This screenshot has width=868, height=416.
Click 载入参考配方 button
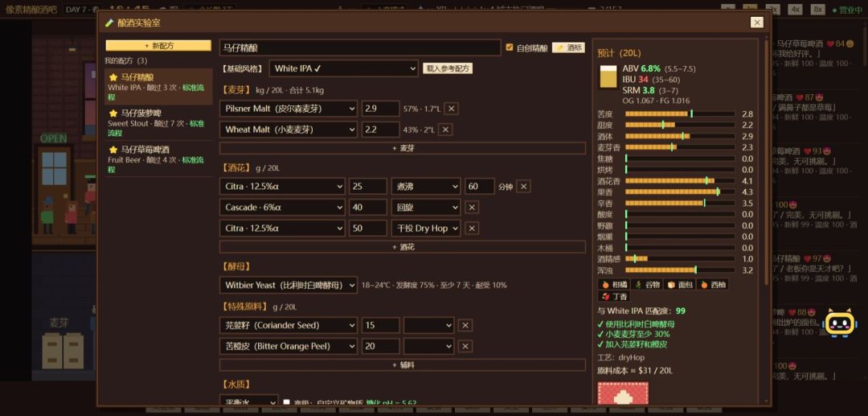point(448,68)
